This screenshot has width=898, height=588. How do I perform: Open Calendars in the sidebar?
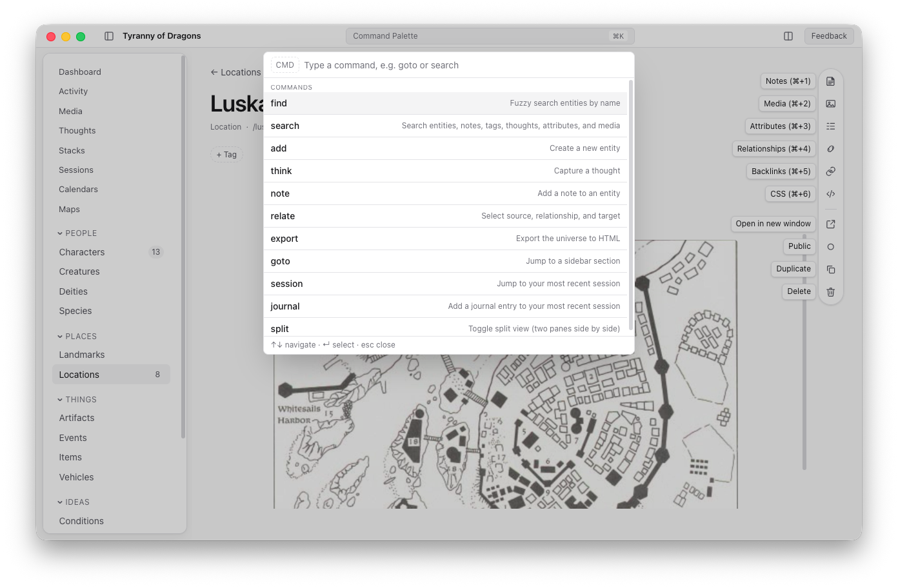coord(111,190)
